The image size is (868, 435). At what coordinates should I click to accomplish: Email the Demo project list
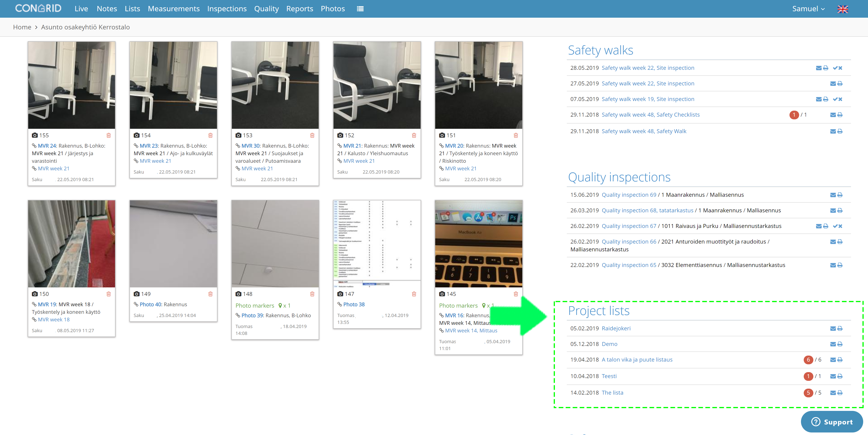click(833, 344)
